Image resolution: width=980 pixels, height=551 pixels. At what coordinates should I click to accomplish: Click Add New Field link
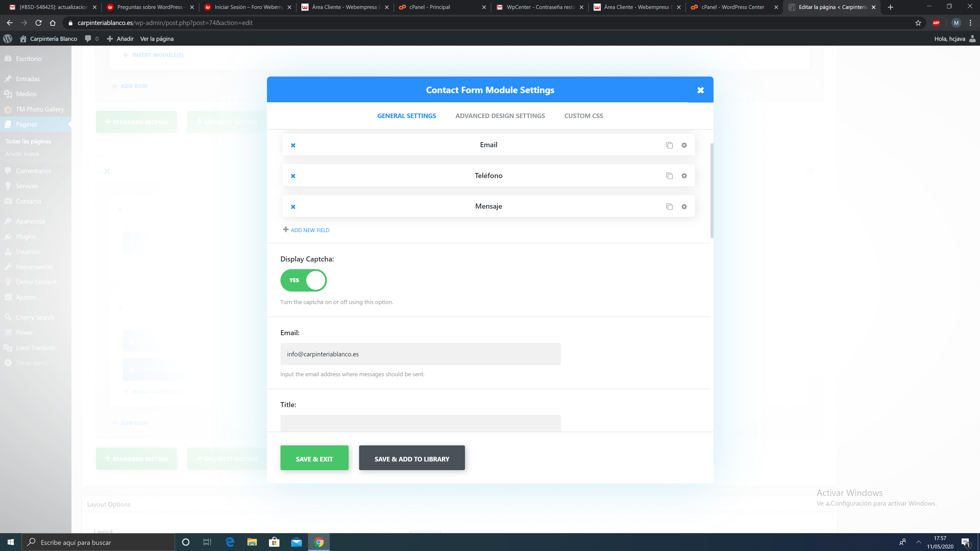coord(306,230)
